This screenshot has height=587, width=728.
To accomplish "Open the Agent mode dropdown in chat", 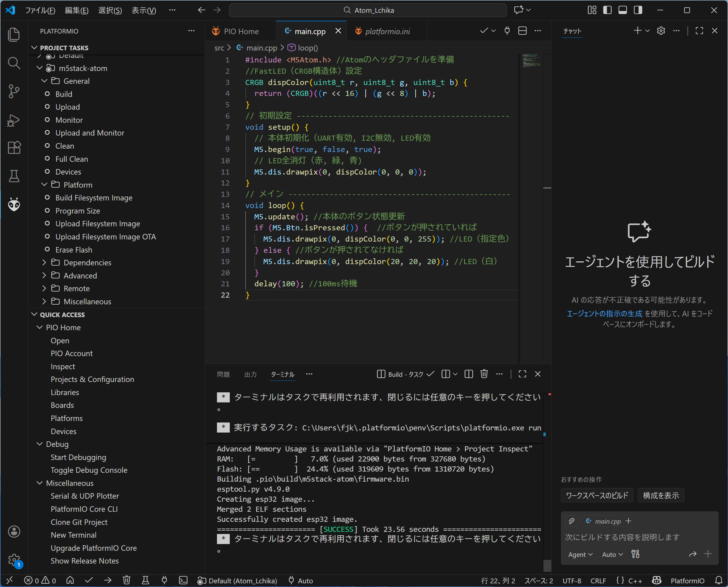I will coord(580,554).
